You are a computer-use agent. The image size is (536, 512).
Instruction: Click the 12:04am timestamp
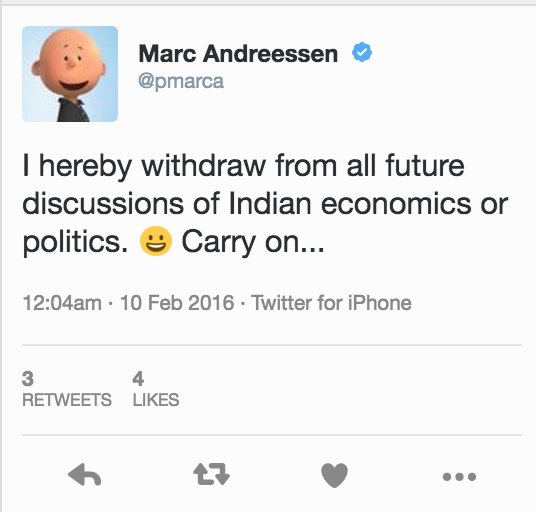point(62,303)
